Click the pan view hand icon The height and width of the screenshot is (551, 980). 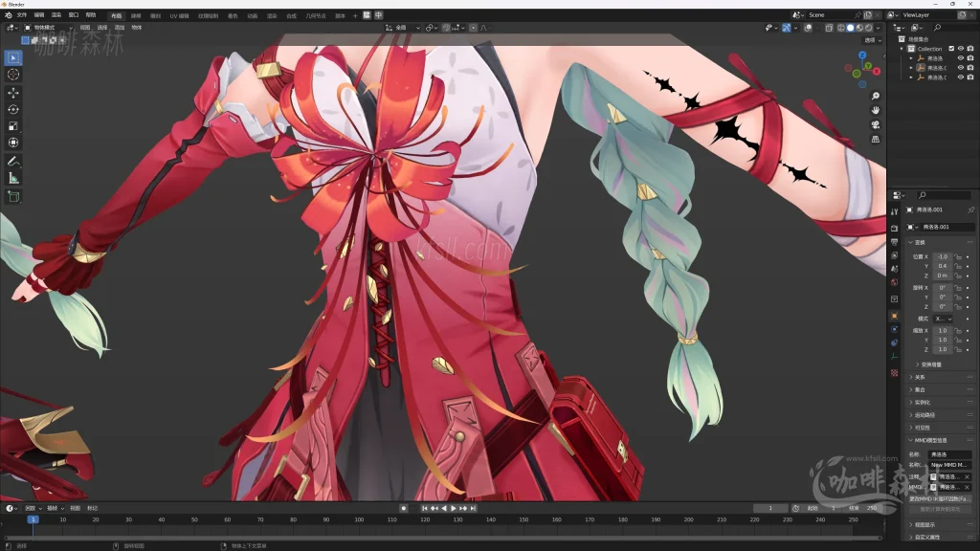click(x=875, y=110)
